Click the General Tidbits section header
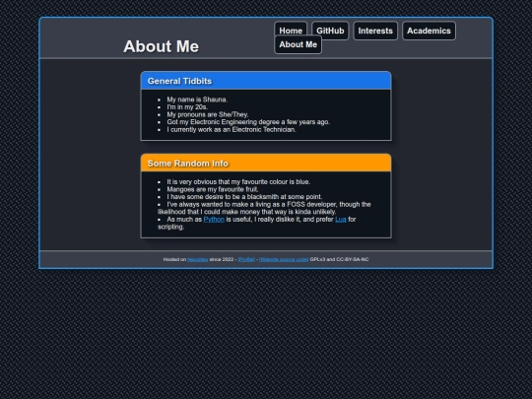 click(266, 81)
